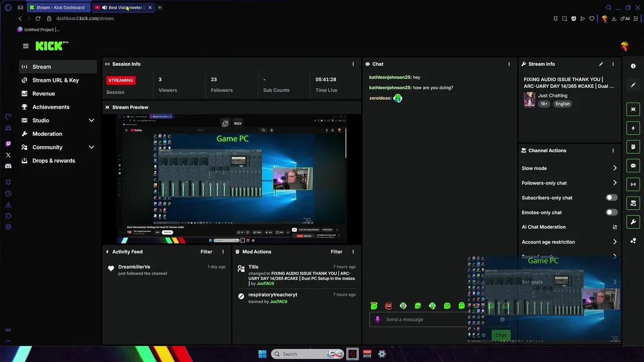Click the dashboard.kick.com address bar
This screenshot has width=644, height=362.
click(x=85, y=19)
